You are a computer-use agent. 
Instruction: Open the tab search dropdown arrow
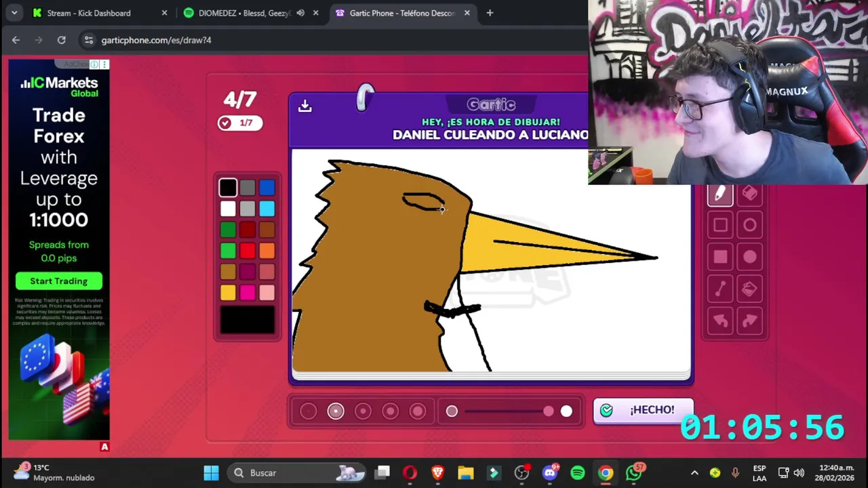(x=14, y=13)
